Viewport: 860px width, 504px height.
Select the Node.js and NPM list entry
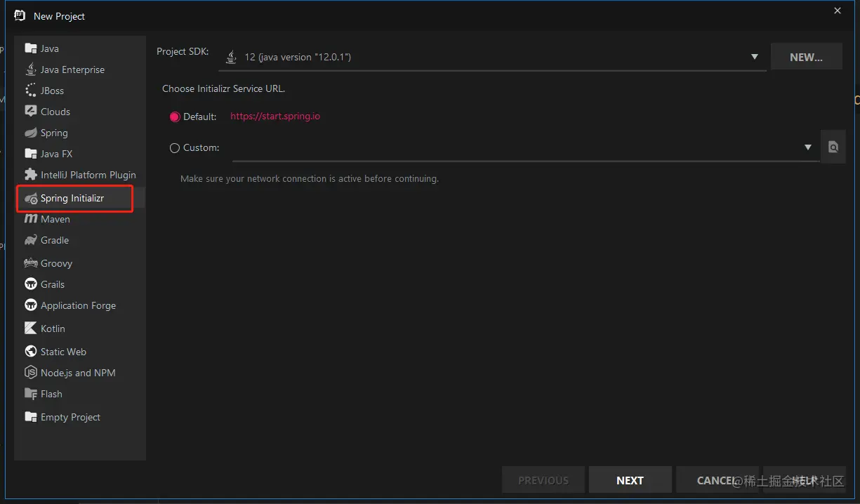[80, 373]
